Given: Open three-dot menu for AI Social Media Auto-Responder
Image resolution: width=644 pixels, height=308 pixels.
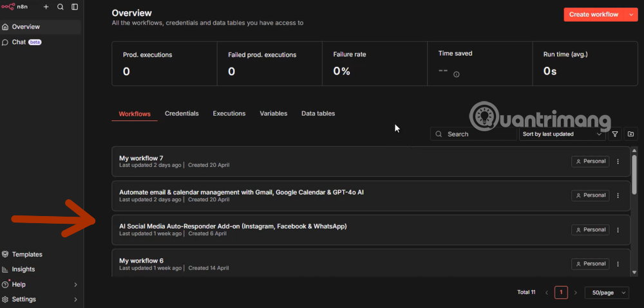Looking at the screenshot, I should [618, 230].
